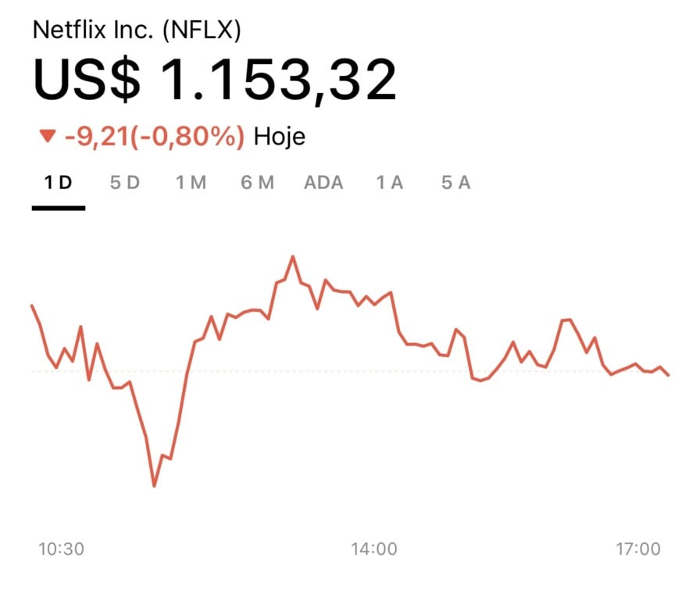Switch to the 1 A range tab
The width and height of the screenshot is (700, 600).
tap(389, 183)
